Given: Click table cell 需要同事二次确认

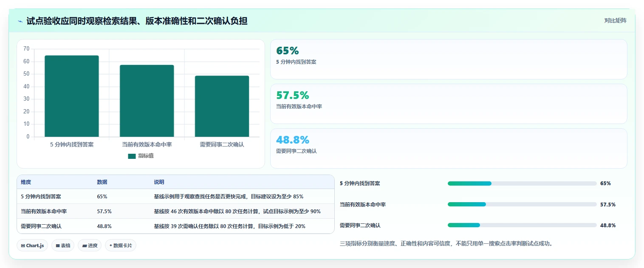Looking at the screenshot, I should [x=41, y=226].
